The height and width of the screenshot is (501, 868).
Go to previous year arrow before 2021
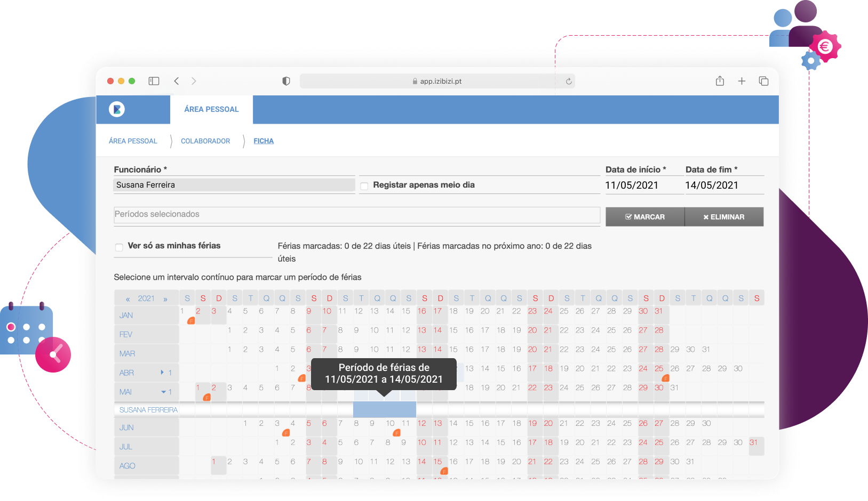click(128, 299)
